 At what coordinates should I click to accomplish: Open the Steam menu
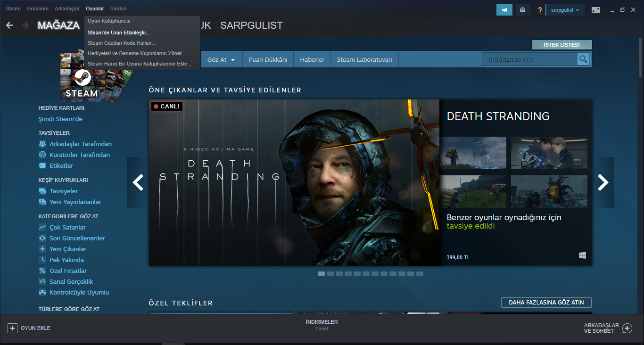[x=13, y=8]
